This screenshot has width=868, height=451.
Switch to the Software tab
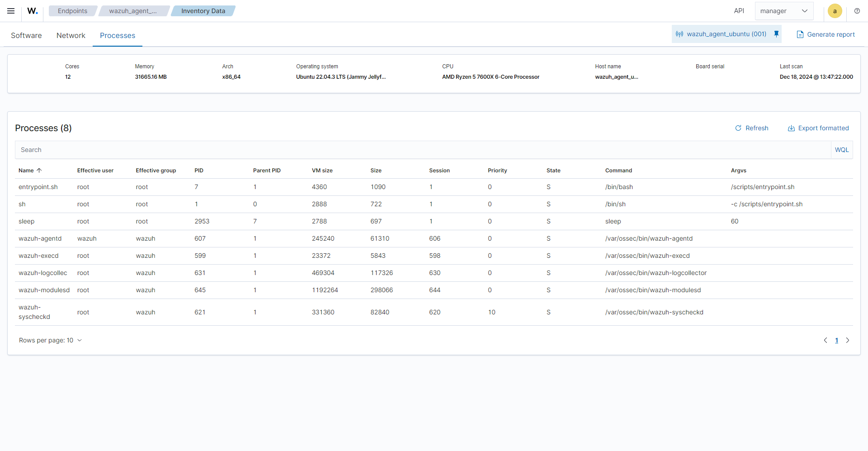tap(26, 35)
